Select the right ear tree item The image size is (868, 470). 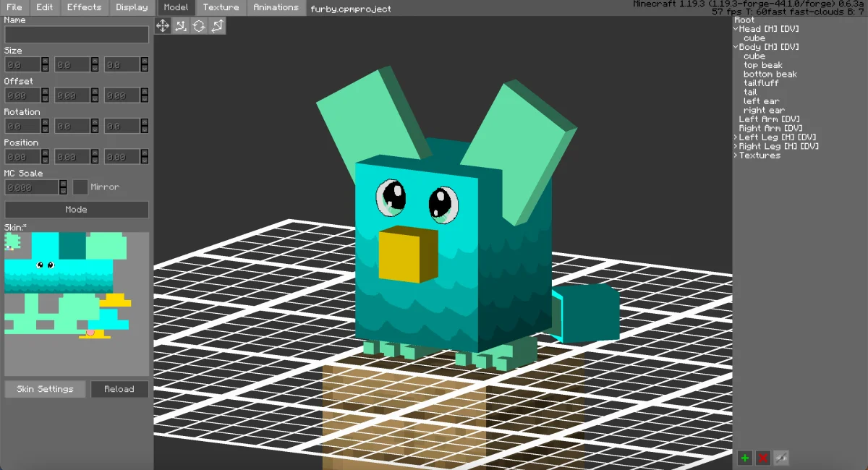click(x=764, y=111)
